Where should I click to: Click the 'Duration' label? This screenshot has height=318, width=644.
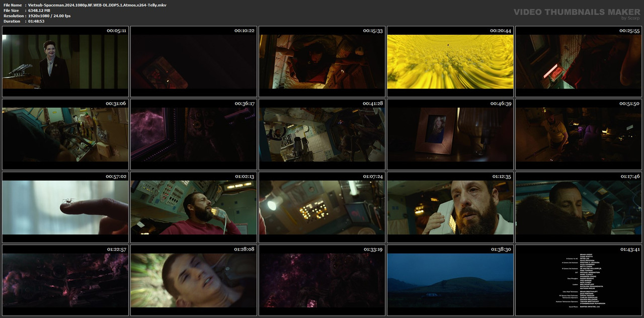click(12, 21)
